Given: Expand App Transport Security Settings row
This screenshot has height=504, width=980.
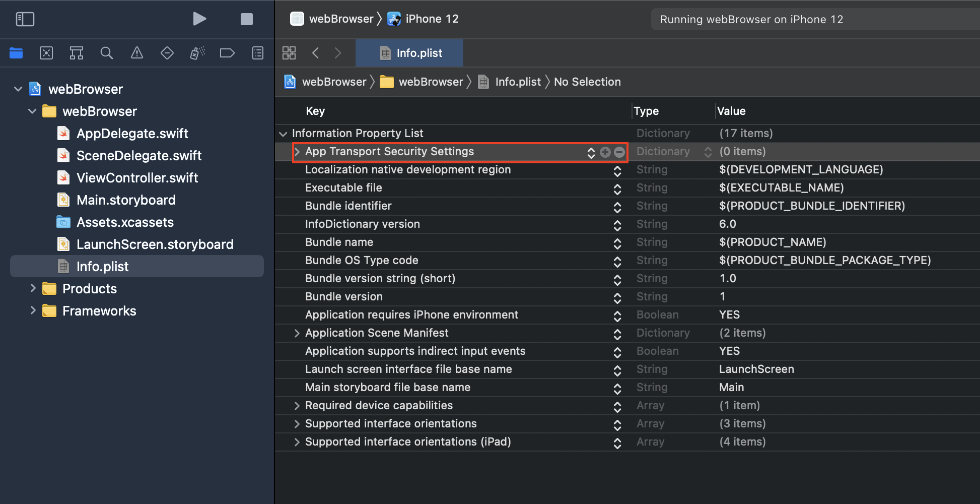Looking at the screenshot, I should point(297,152).
